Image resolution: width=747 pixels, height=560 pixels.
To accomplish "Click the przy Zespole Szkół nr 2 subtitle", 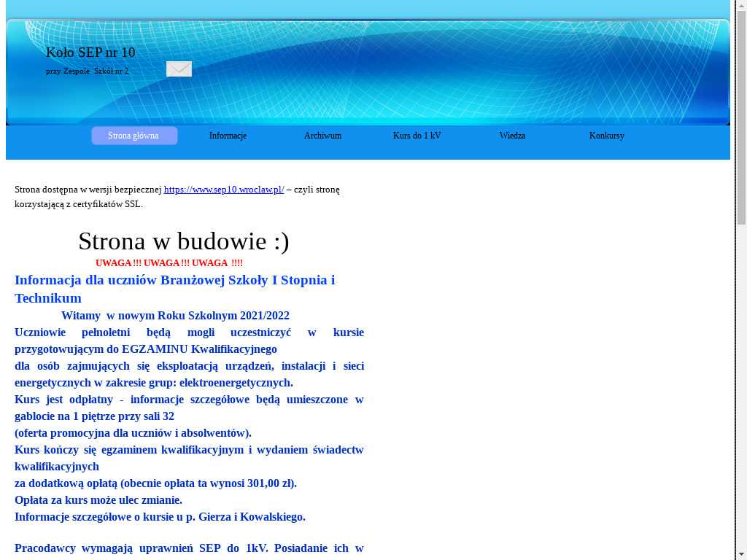I will [x=87, y=71].
